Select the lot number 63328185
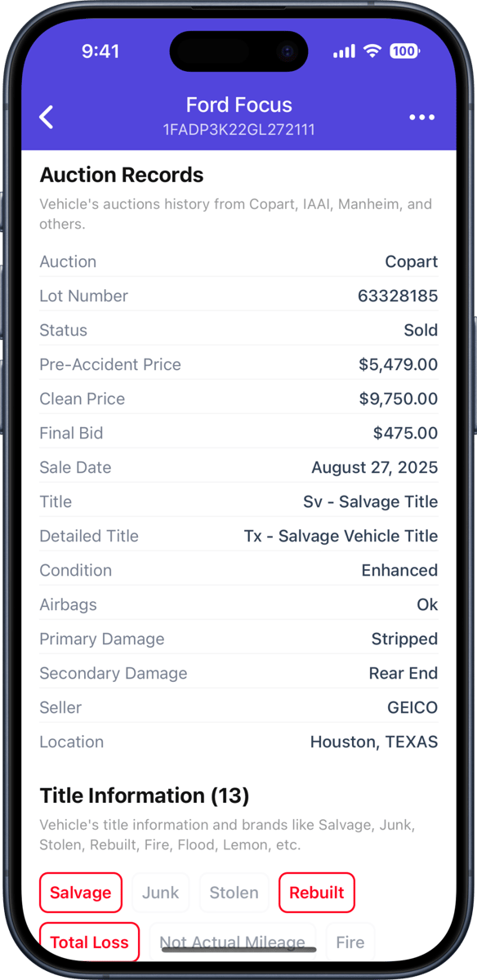 (399, 296)
